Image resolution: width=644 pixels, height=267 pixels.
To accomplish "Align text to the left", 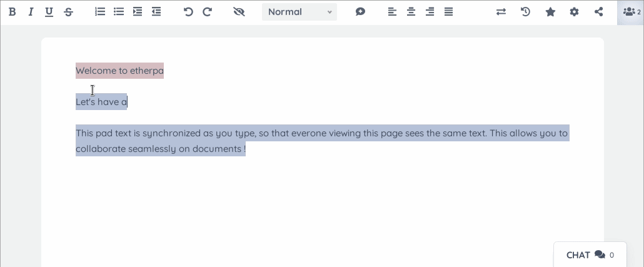I will click(392, 12).
